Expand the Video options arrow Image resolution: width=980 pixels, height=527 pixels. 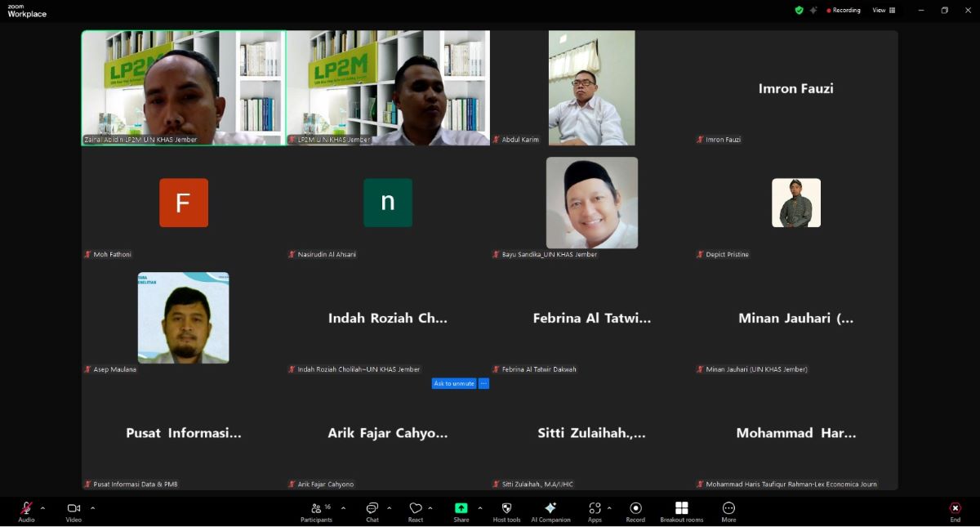click(92, 507)
